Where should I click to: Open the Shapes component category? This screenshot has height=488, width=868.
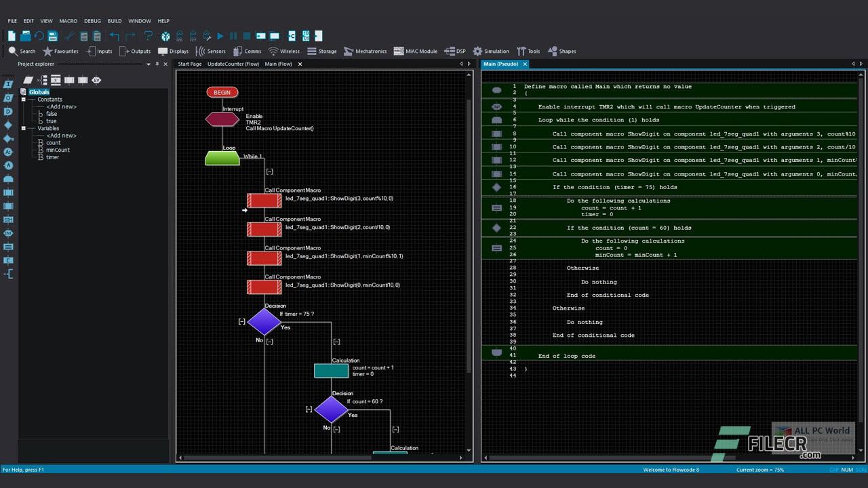click(x=561, y=51)
